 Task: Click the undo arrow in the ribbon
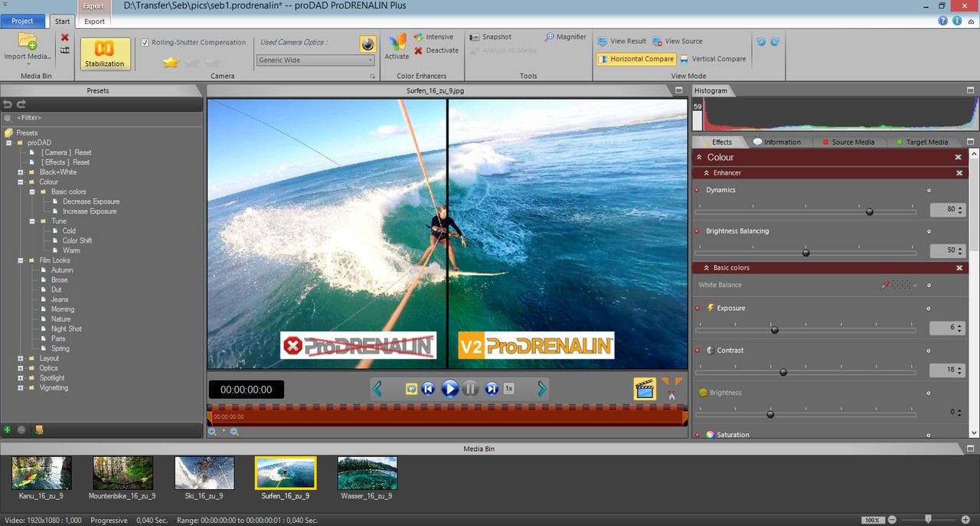point(761,41)
